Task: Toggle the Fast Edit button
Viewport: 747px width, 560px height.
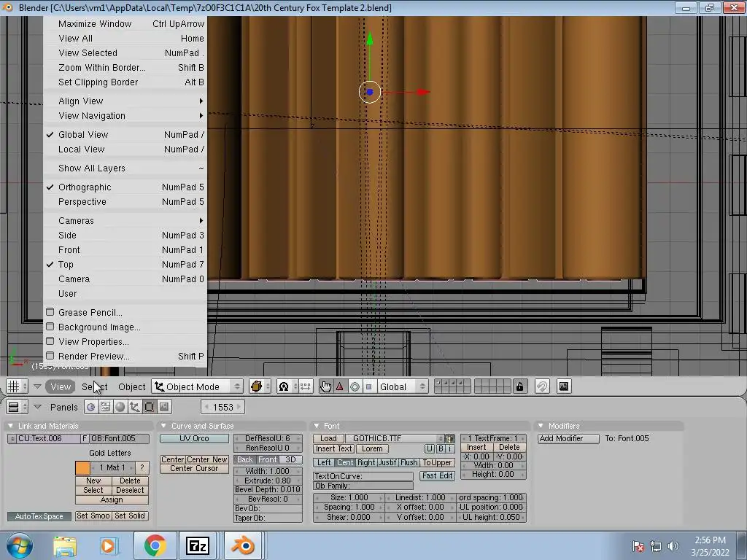Action: tap(438, 475)
